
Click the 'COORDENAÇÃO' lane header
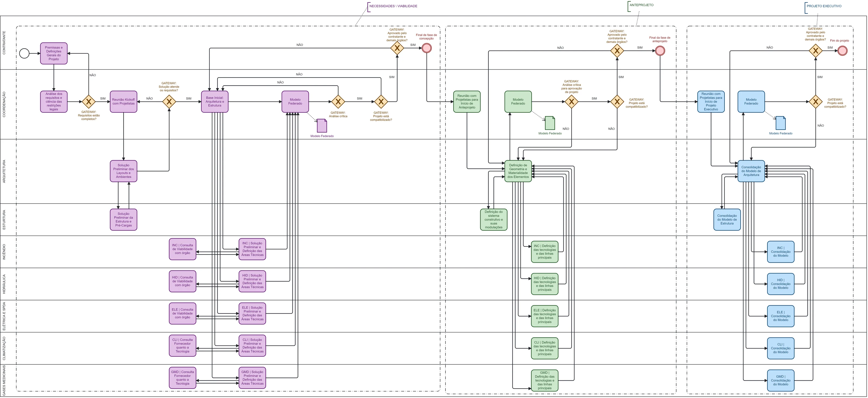4,104
